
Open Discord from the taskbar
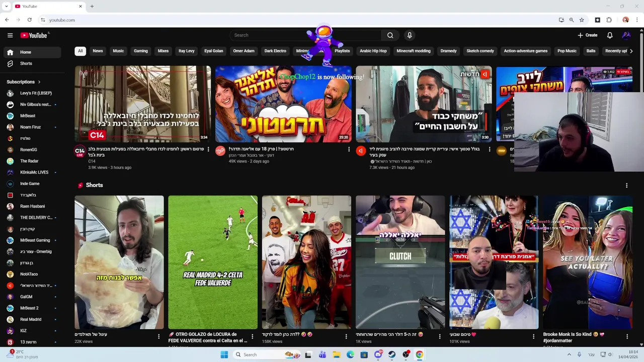(378, 354)
